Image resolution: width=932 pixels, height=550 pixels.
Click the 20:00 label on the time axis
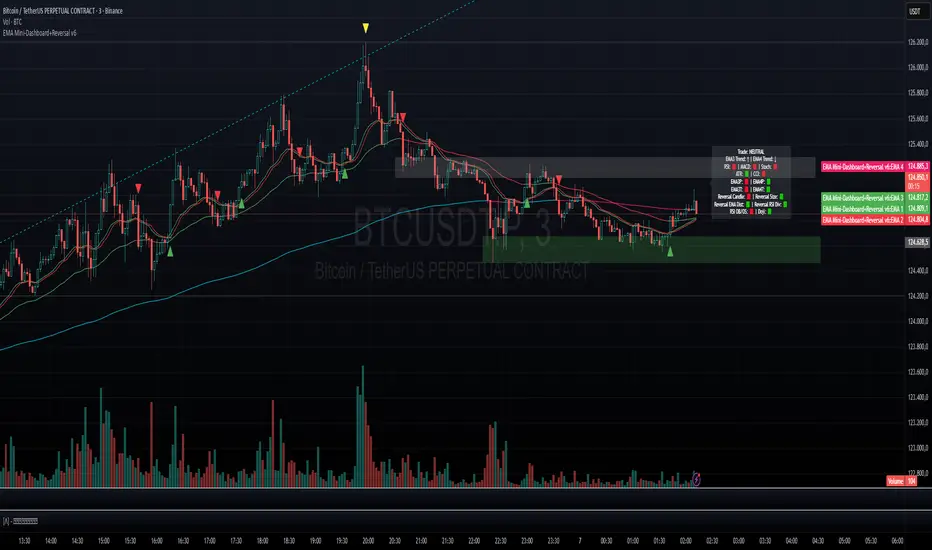(x=368, y=541)
